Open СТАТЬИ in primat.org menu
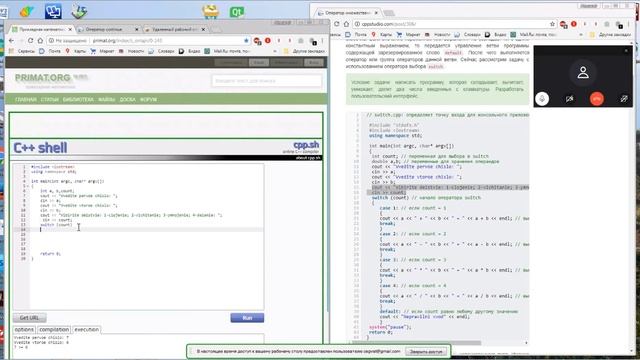640x360 pixels. [49, 100]
